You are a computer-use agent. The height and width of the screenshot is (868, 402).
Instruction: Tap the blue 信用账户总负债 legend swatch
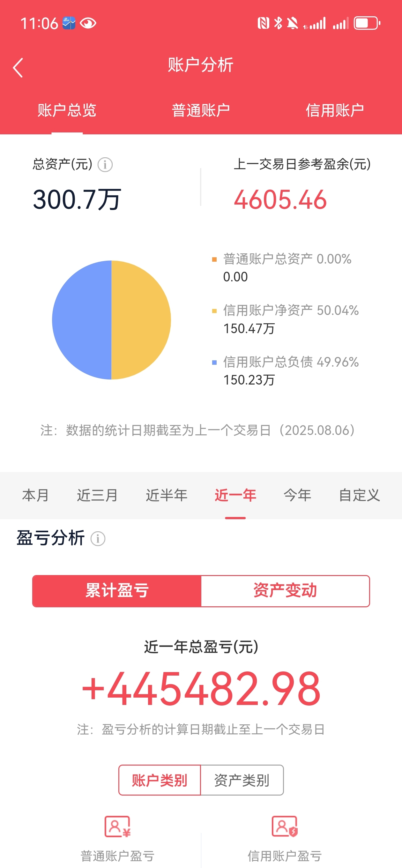[214, 363]
